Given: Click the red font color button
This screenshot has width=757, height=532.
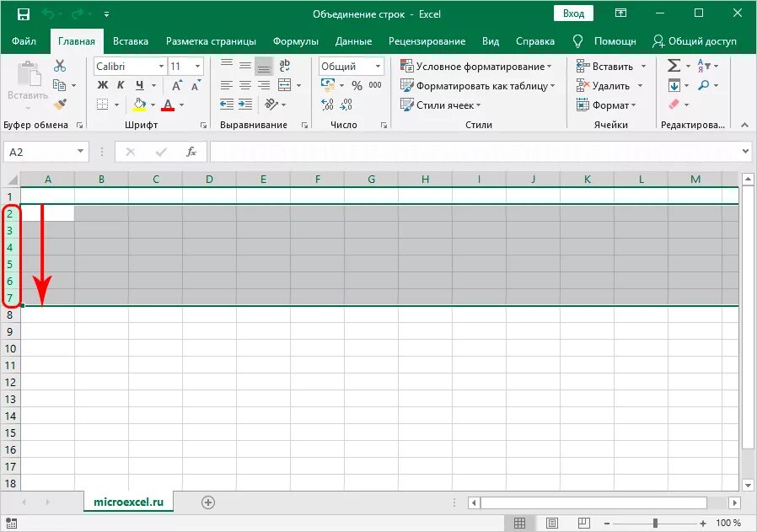Looking at the screenshot, I should pos(168,105).
